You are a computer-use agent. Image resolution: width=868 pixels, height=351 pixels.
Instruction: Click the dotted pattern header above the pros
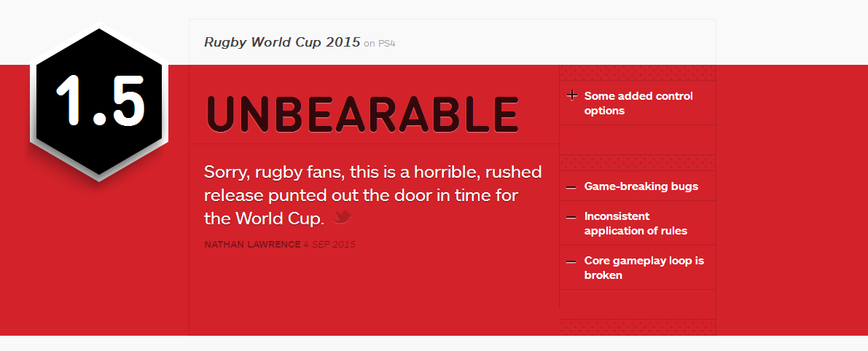coord(638,73)
